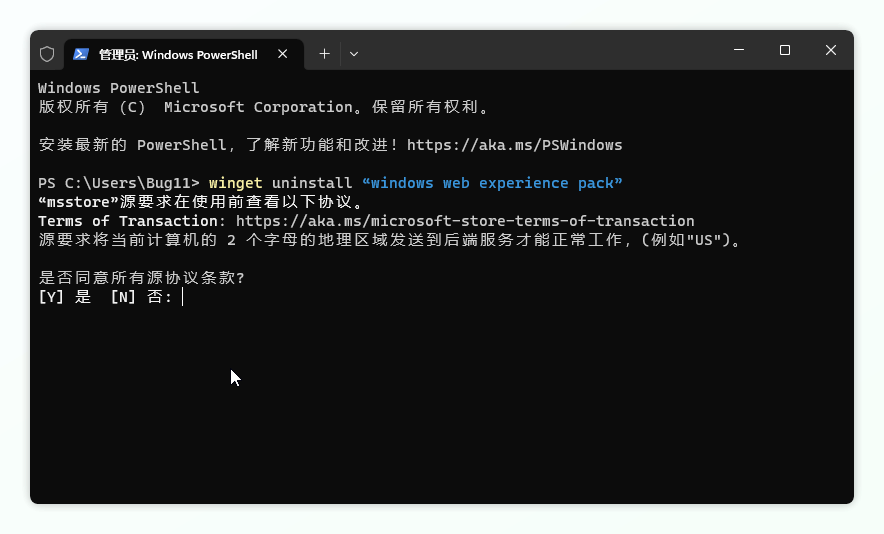The height and width of the screenshot is (534, 884).
Task: Click the line about sending 2-letter region
Action: 390,240
